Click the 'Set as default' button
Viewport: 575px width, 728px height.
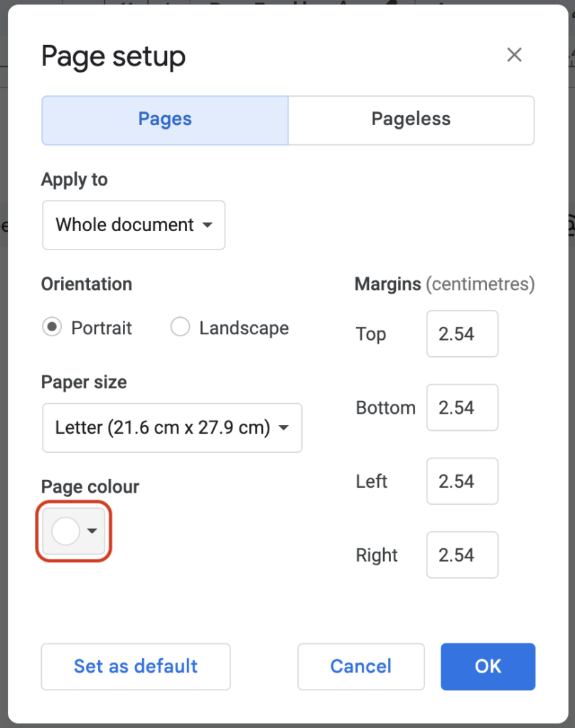click(135, 666)
